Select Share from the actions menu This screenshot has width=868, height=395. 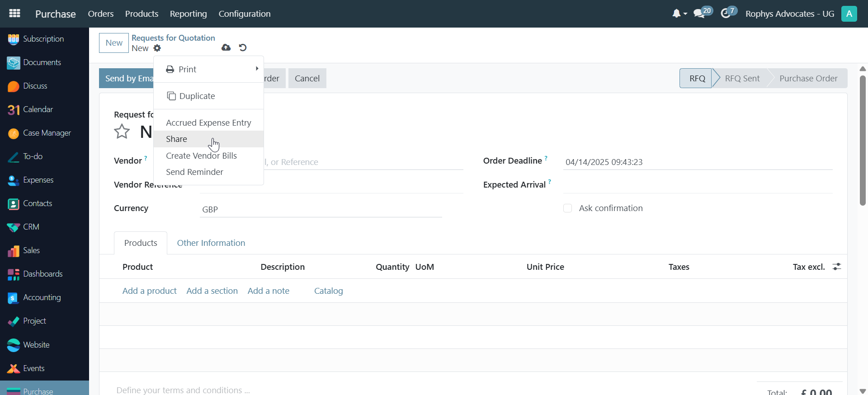[x=208, y=139]
